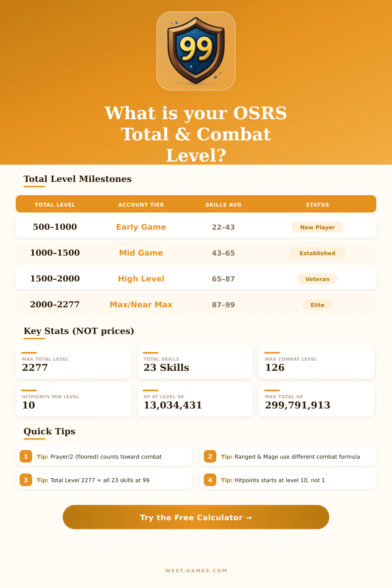This screenshot has width=392, height=588.
Task: Select the numbered badge for Tip 2
Action: coord(211,456)
